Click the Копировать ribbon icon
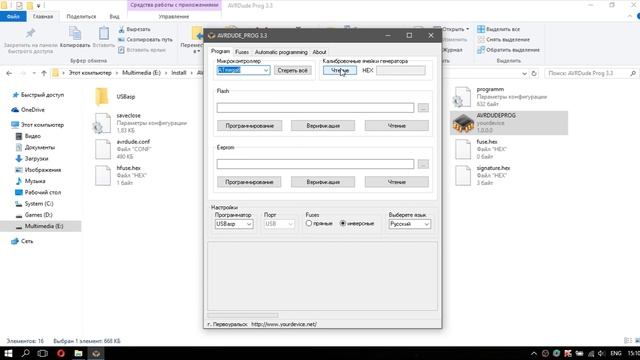640x360 pixels. pos(75,33)
